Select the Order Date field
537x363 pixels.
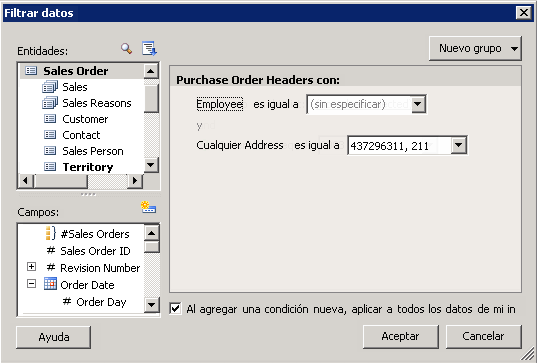point(87,285)
